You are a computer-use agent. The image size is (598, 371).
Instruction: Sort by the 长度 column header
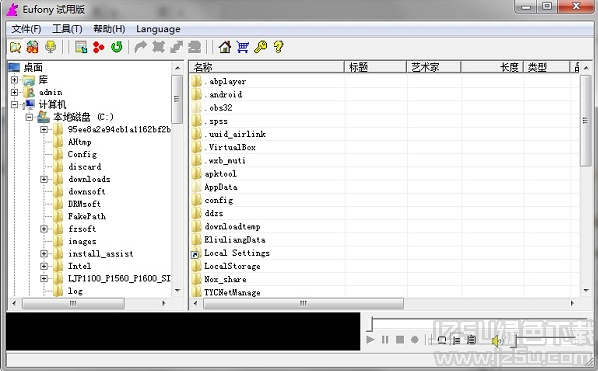tap(492, 67)
